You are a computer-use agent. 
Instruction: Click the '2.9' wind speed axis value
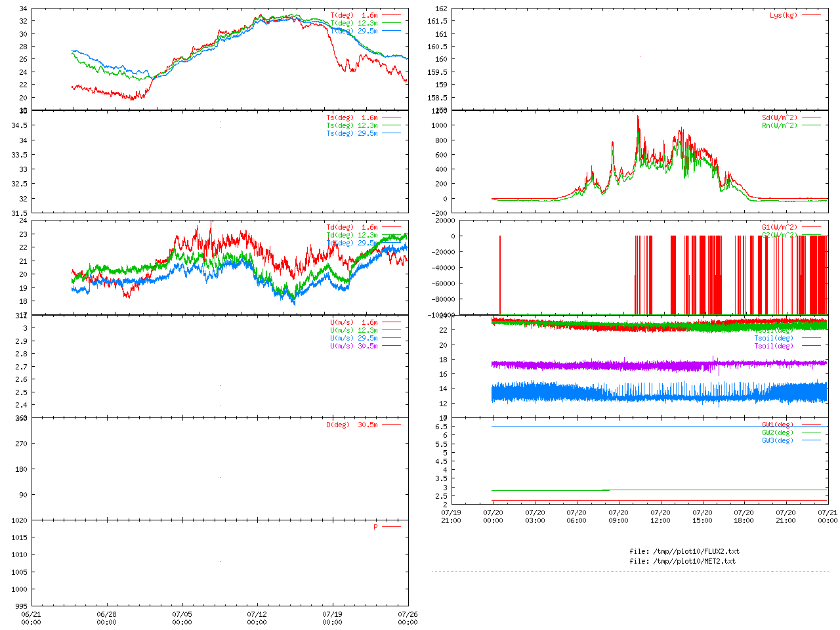22,341
